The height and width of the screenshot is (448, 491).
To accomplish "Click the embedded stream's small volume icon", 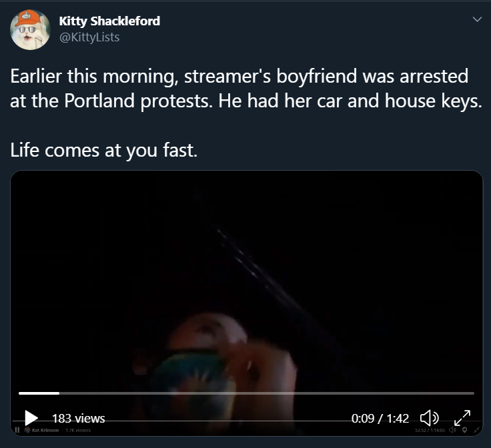I will click(452, 430).
